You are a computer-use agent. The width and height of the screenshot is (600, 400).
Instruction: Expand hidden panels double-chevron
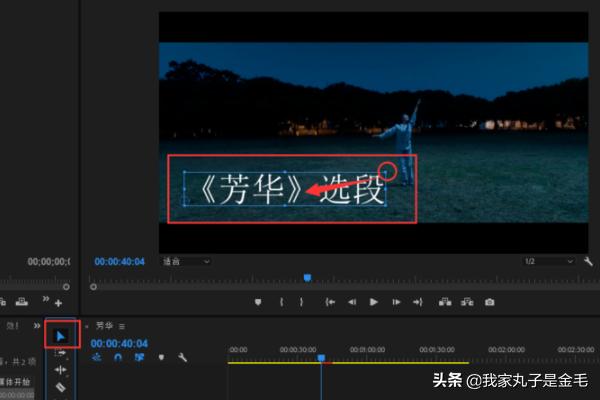[37, 325]
